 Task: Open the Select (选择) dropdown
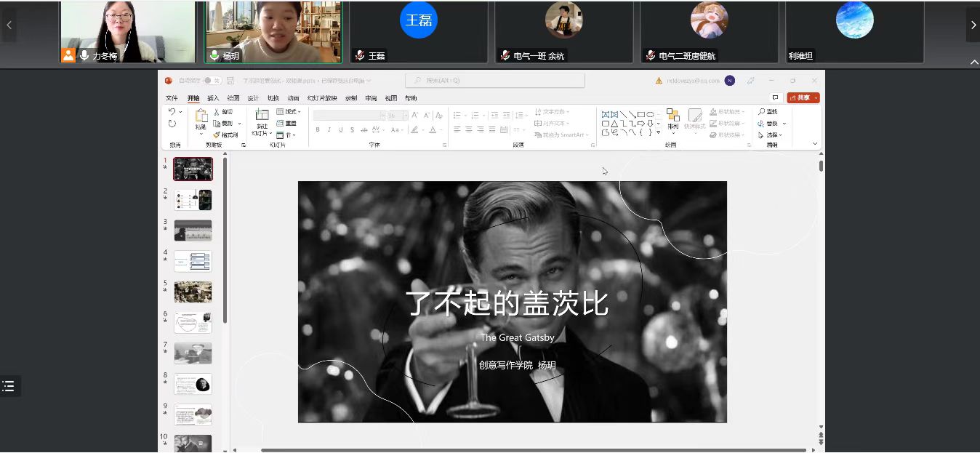(768, 135)
